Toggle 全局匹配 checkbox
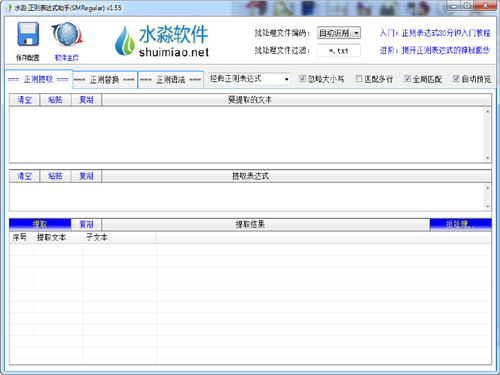The width and height of the screenshot is (500, 375). [407, 79]
